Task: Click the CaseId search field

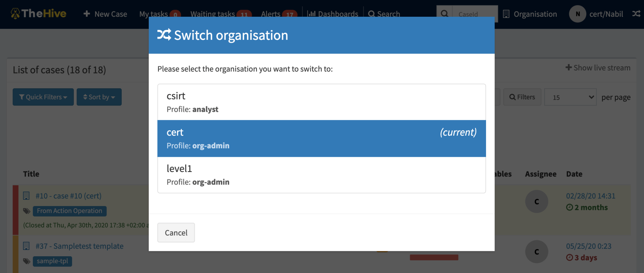Action: click(475, 14)
